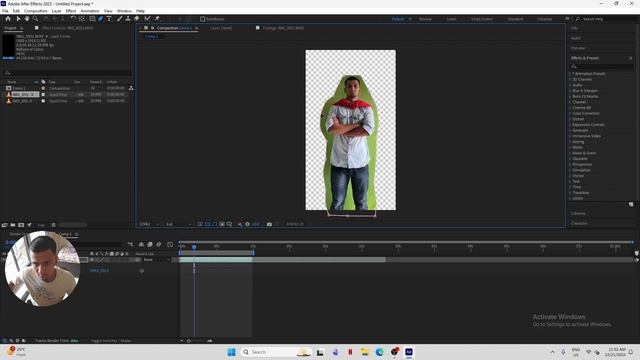This screenshot has height=360, width=640.
Task: Click the work area bar above layers
Action: pos(216,253)
